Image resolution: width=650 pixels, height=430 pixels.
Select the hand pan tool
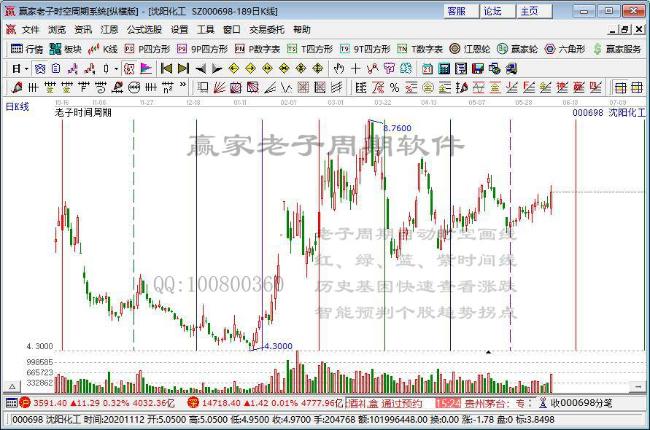[339, 69]
